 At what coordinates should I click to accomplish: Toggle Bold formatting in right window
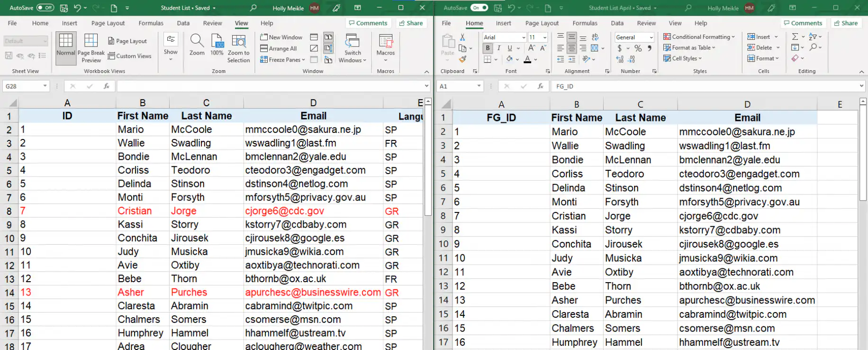pyautogui.click(x=488, y=48)
